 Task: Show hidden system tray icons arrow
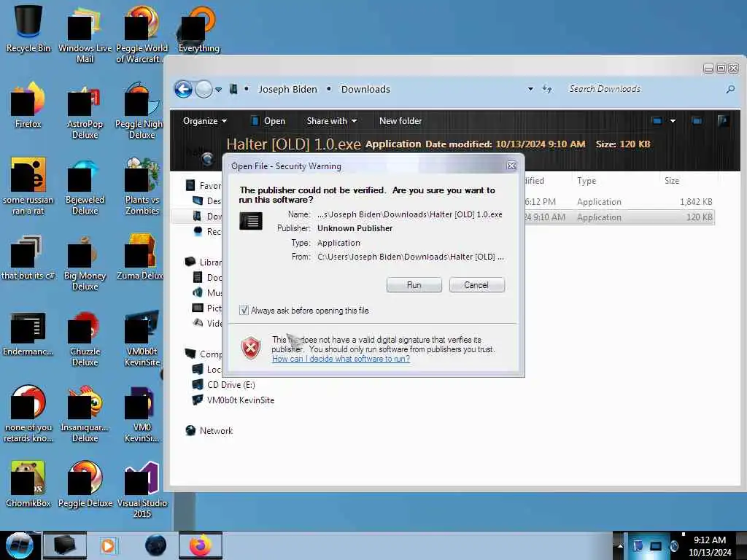[x=620, y=545]
